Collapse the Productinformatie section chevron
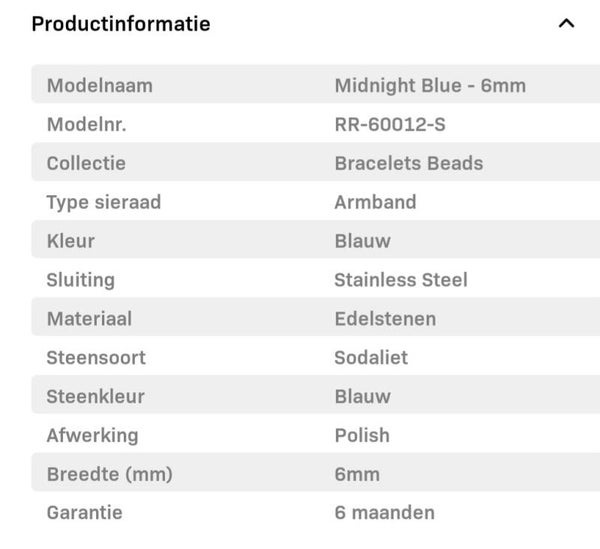This screenshot has height=549, width=600. coord(566,23)
